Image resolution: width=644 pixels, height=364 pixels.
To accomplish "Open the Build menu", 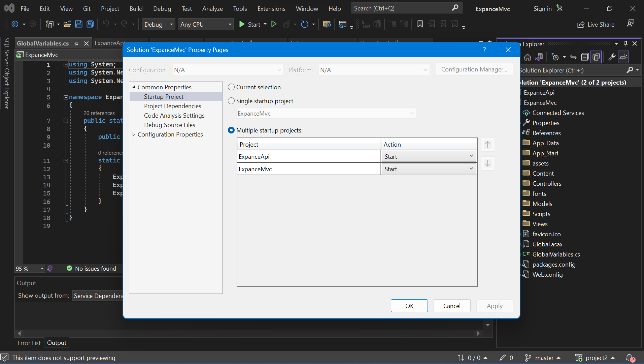I will (x=136, y=8).
